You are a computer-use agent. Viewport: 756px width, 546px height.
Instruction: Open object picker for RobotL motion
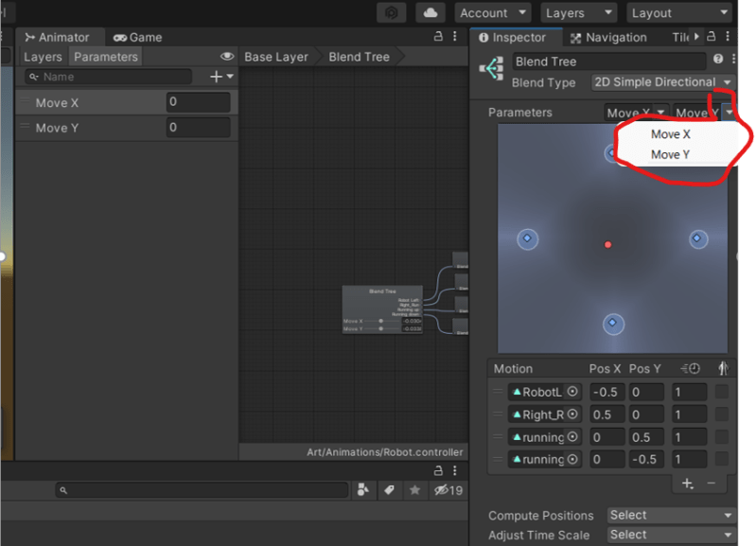coord(572,392)
